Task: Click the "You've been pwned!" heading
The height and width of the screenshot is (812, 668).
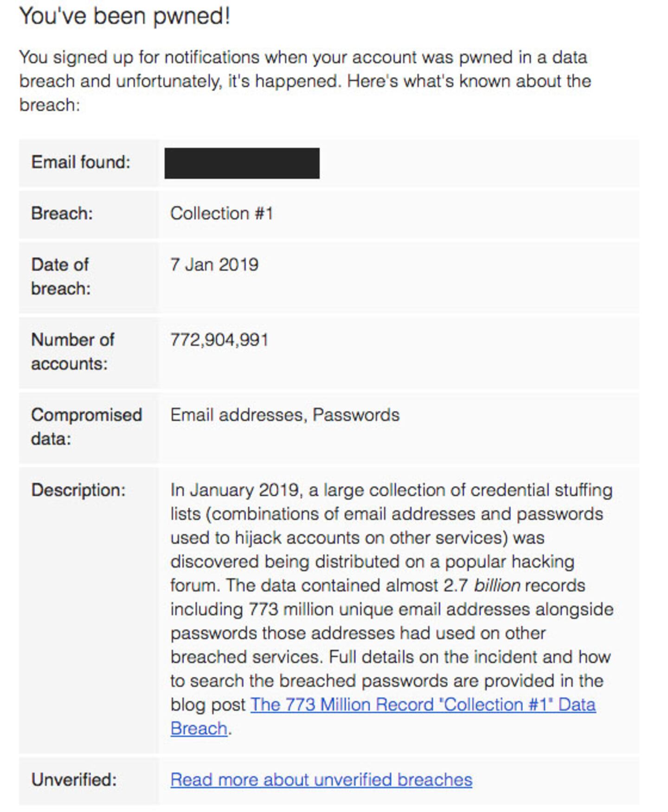Action: tap(125, 16)
